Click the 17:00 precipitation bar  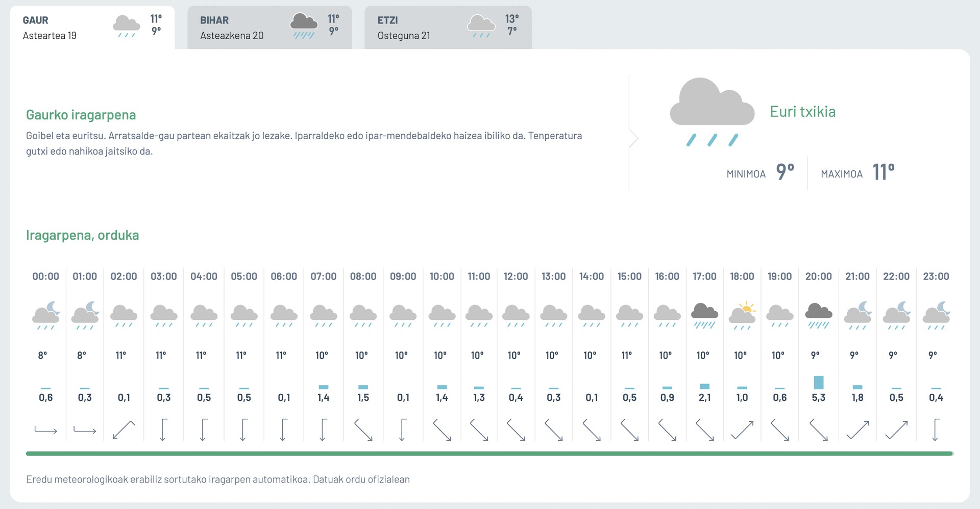[x=704, y=387]
